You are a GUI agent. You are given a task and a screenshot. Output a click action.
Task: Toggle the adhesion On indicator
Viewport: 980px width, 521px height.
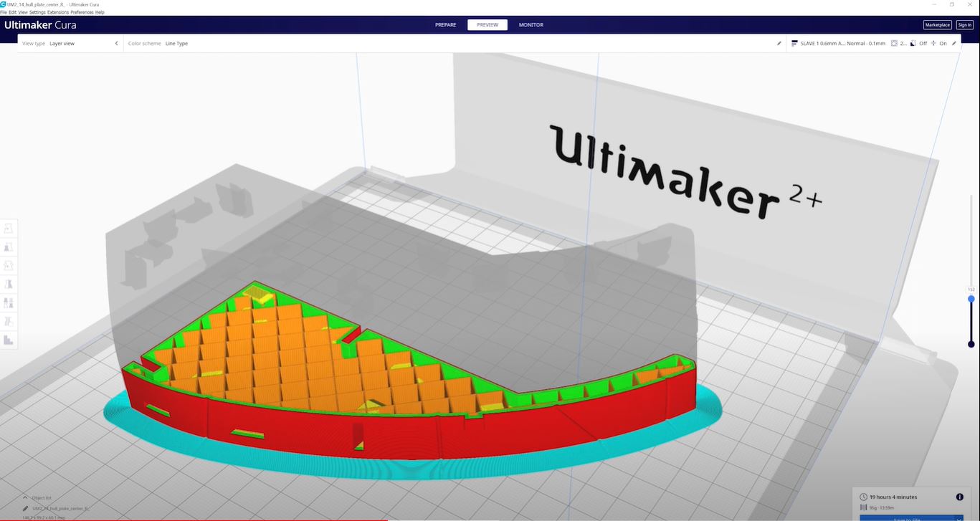click(938, 44)
